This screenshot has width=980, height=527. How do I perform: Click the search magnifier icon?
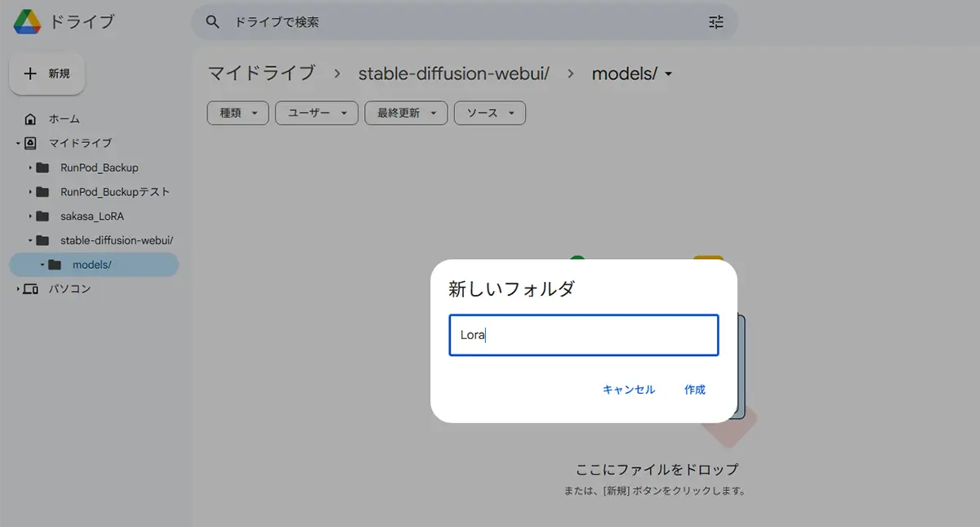point(212,22)
